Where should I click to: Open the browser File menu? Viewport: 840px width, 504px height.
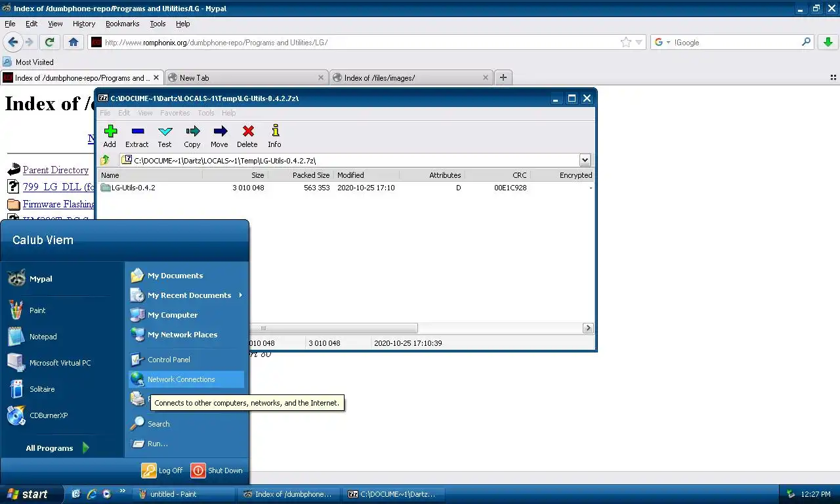10,24
